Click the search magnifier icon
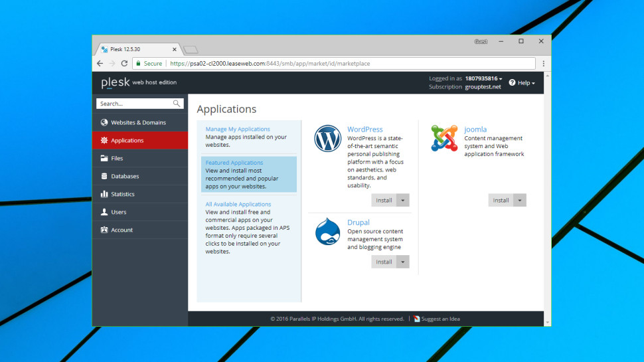This screenshot has width=644, height=362. pos(177,104)
